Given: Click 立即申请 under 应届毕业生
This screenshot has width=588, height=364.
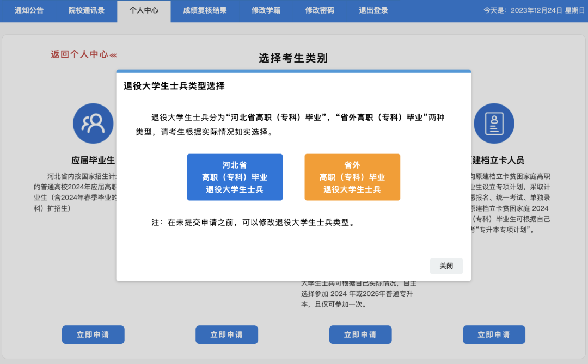Looking at the screenshot, I should coord(93,335).
